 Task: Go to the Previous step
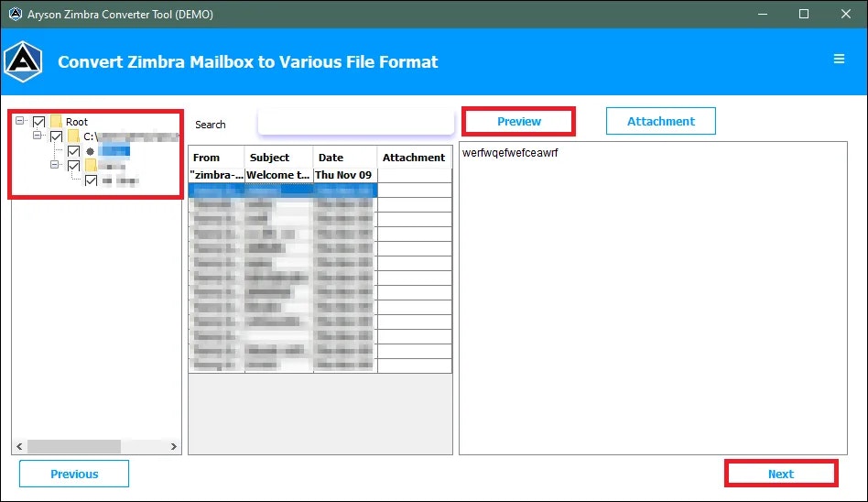[x=74, y=474]
